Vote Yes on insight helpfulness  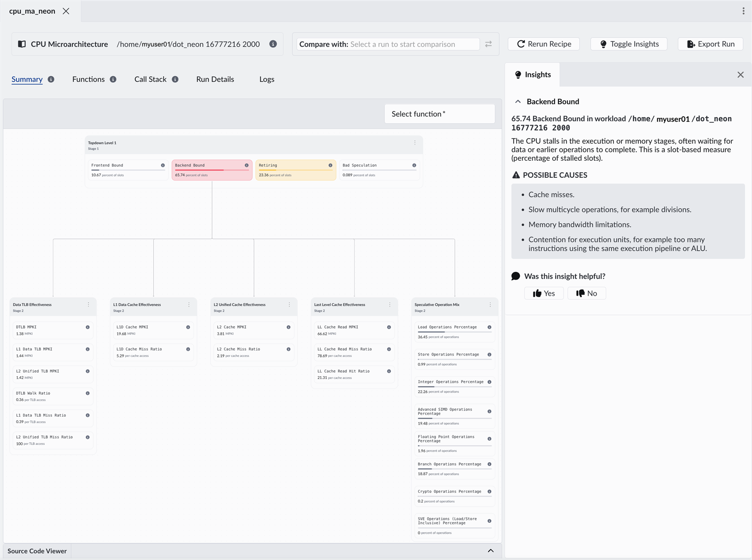(x=544, y=293)
